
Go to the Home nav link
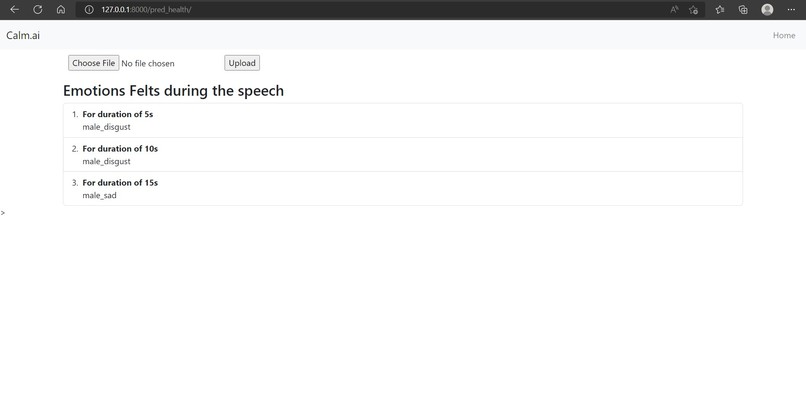(x=784, y=35)
